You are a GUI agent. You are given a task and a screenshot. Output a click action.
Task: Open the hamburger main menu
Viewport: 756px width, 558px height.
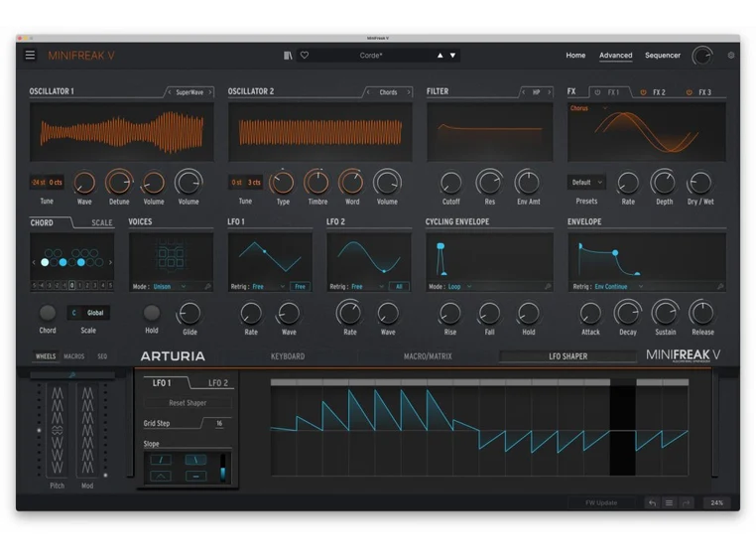(x=30, y=55)
